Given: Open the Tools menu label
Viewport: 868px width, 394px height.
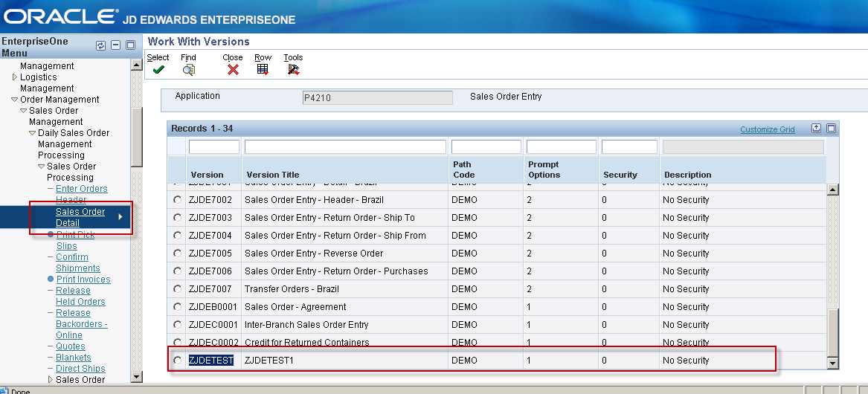Looking at the screenshot, I should pos(293,57).
